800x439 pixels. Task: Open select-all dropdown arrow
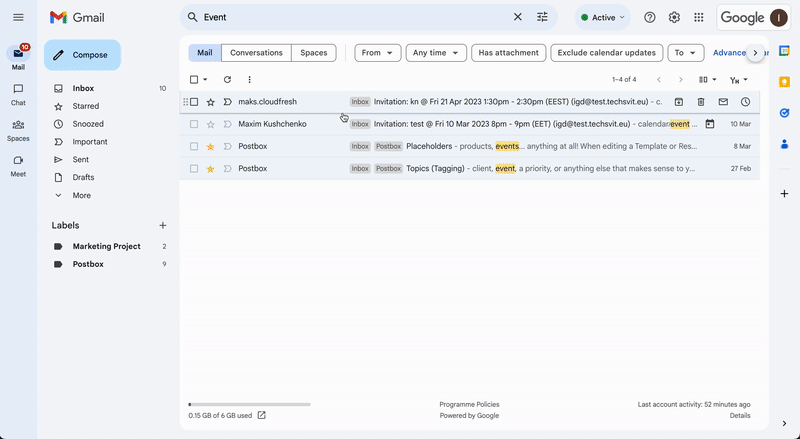coord(205,80)
